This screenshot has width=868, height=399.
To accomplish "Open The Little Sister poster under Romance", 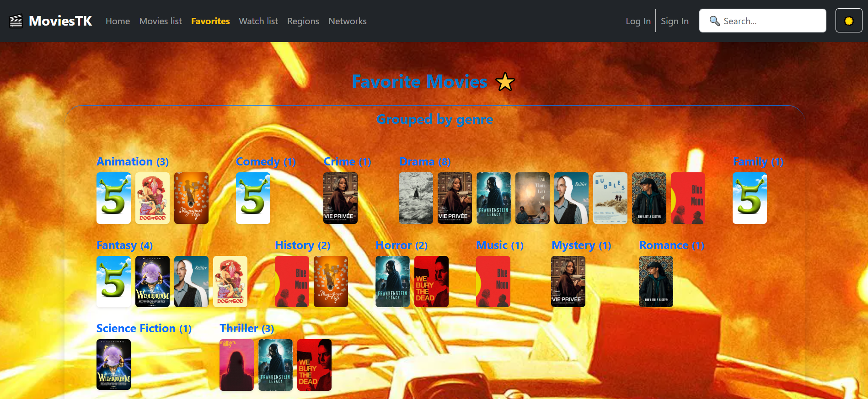I will [x=656, y=282].
